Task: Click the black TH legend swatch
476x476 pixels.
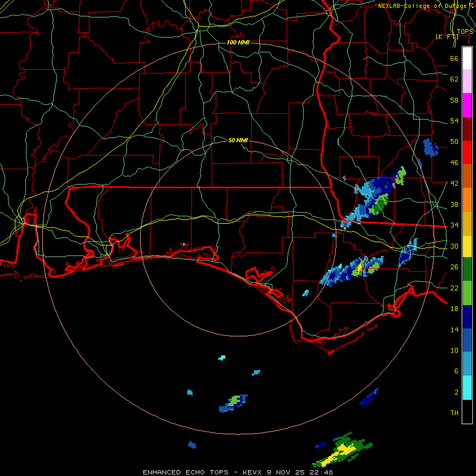Action: coord(467,411)
